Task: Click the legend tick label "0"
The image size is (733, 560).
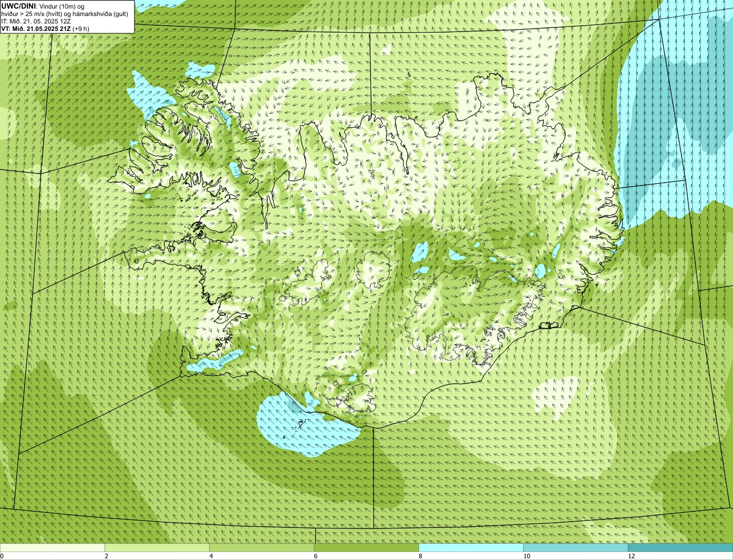Action: 2,556
